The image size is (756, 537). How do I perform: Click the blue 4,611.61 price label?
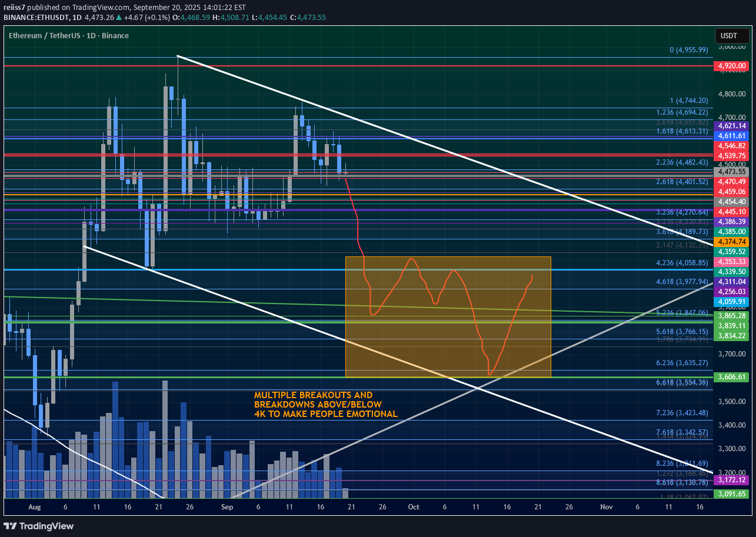pyautogui.click(x=731, y=135)
